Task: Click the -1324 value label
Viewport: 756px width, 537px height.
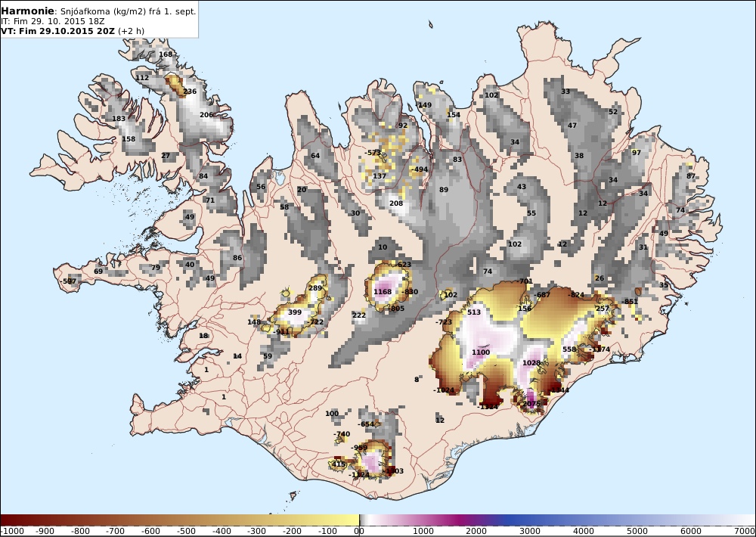Action: click(x=488, y=407)
